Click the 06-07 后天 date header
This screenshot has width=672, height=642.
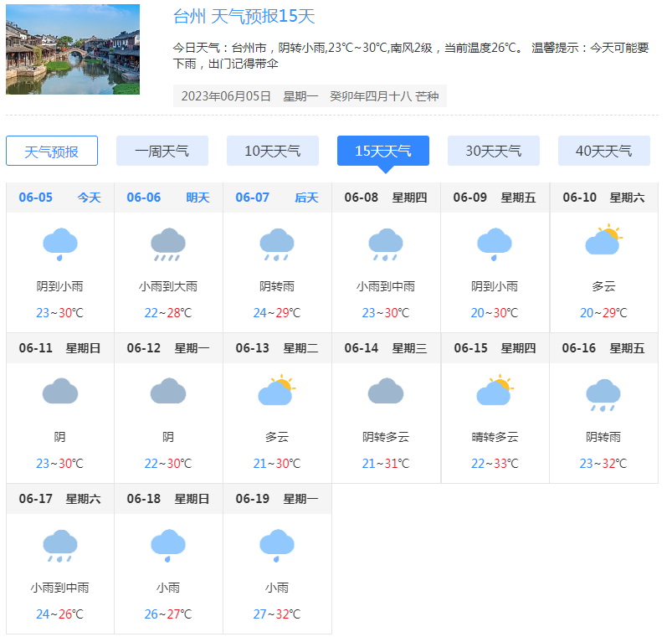pyautogui.click(x=277, y=198)
